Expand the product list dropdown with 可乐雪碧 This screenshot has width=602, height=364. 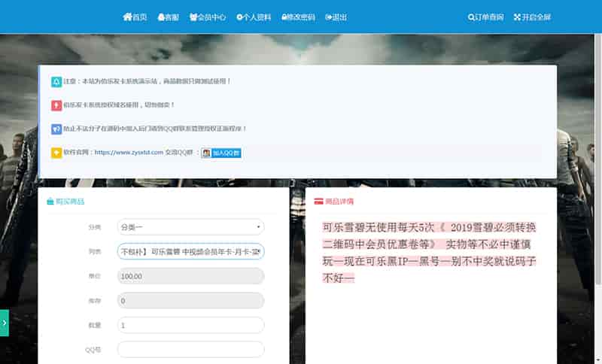click(x=190, y=252)
